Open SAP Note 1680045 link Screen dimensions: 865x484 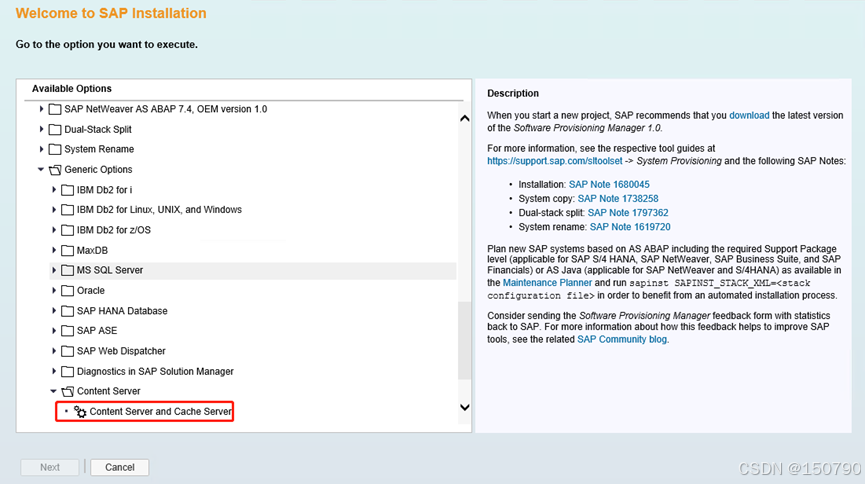point(609,184)
